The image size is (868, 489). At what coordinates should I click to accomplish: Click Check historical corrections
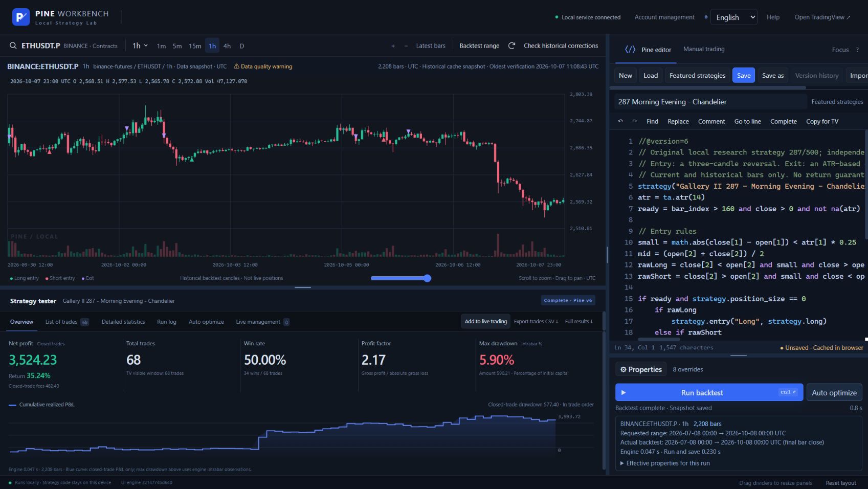tap(561, 46)
